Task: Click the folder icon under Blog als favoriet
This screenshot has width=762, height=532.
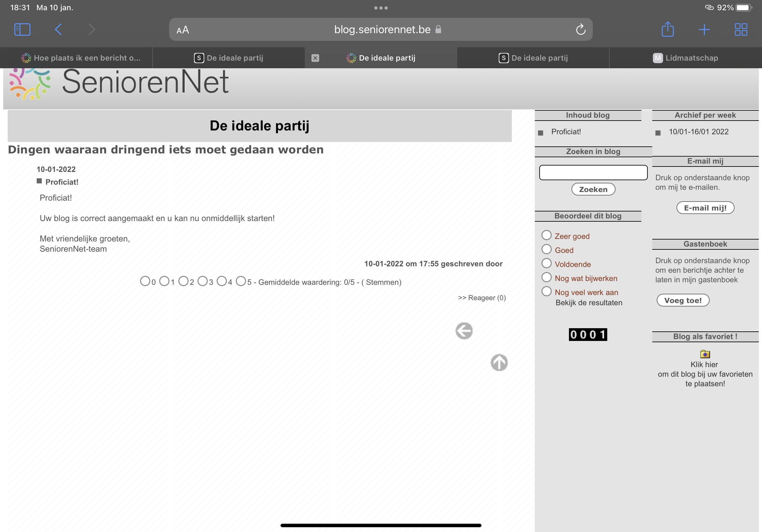Action: [705, 354]
